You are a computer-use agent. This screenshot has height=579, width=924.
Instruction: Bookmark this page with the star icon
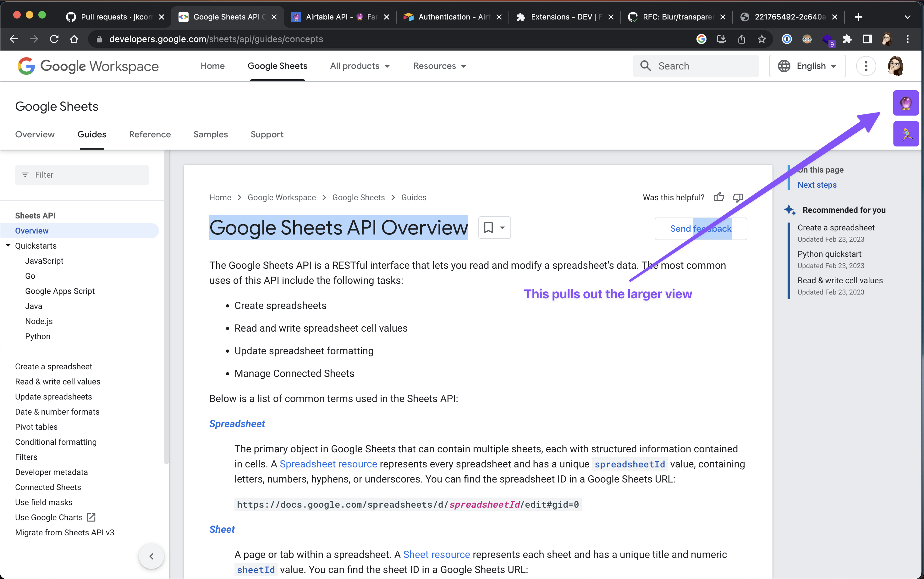762,39
